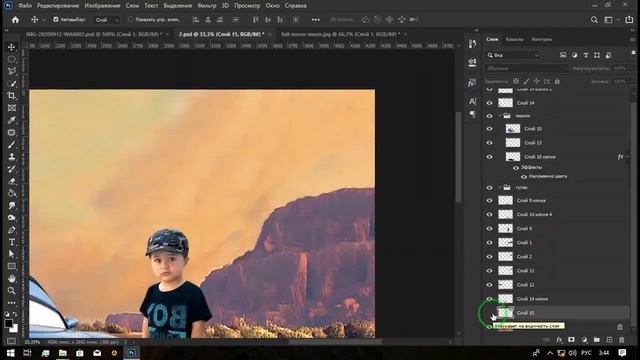This screenshot has width=640, height=360.
Task: Switch to the Каналы tab
Action: (514, 39)
